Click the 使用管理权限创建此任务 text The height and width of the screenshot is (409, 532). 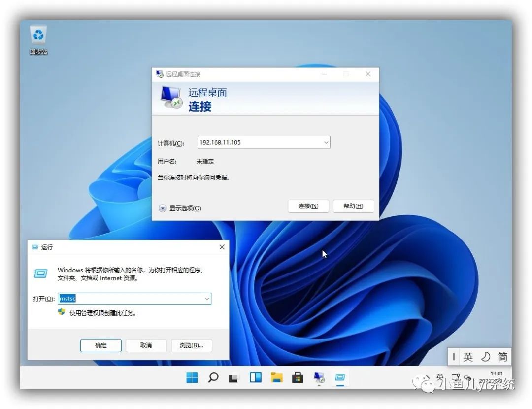103,313
